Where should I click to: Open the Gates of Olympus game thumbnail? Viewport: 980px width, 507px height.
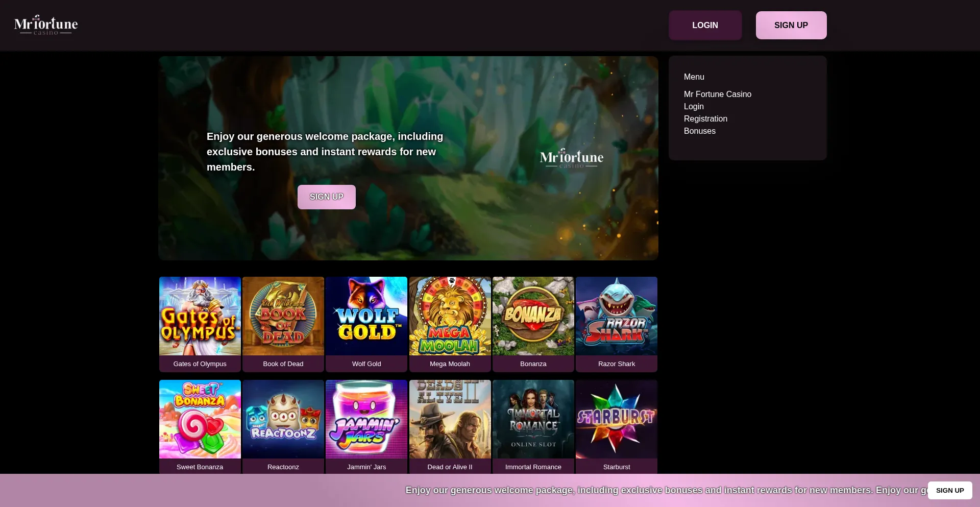point(200,316)
